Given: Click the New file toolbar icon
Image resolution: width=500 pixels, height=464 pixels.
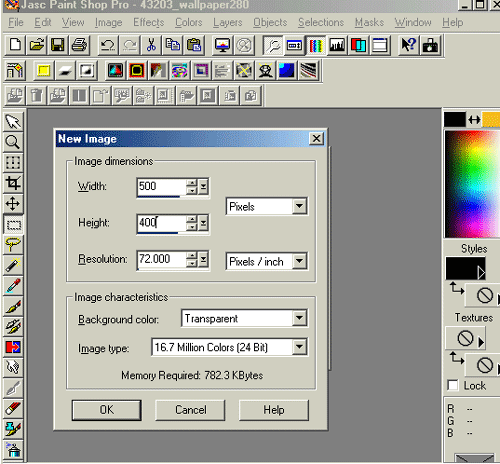Looking at the screenshot, I should (x=15, y=45).
